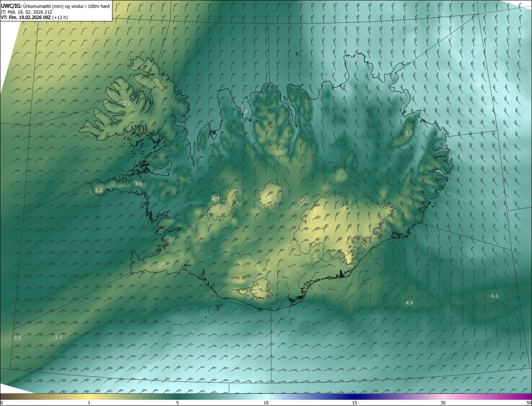
Task: Select the 3.6 value label
Action: click(x=138, y=183)
